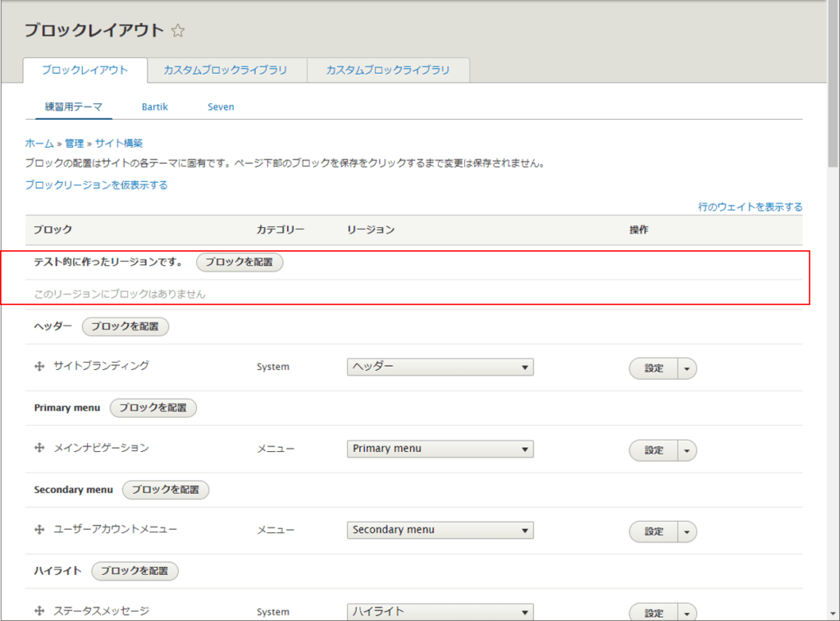Viewport: 840px width, 621px height.
Task: Grab the drag handle for サイトブランディング
Action: point(39,367)
